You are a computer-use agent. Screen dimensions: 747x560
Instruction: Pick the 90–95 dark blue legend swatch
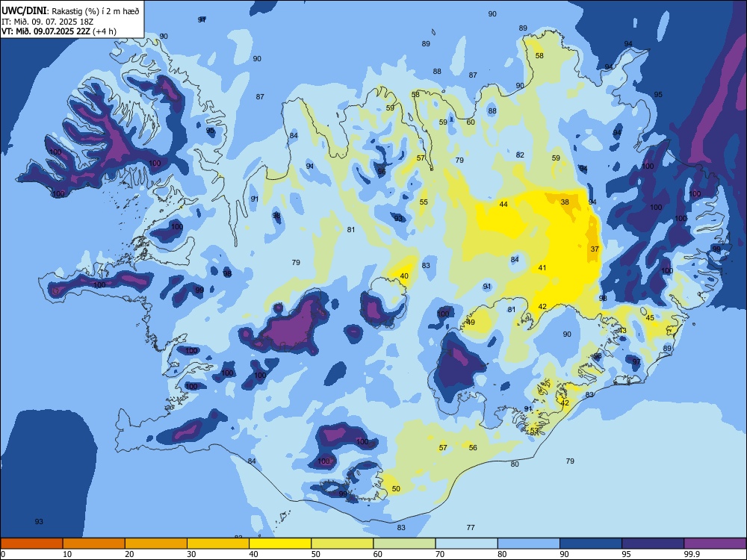(x=591, y=544)
